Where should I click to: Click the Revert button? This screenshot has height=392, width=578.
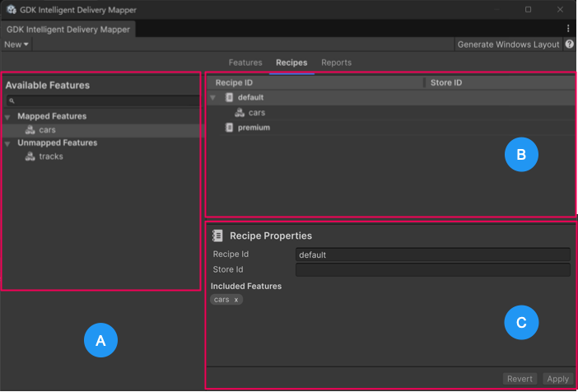pos(520,379)
